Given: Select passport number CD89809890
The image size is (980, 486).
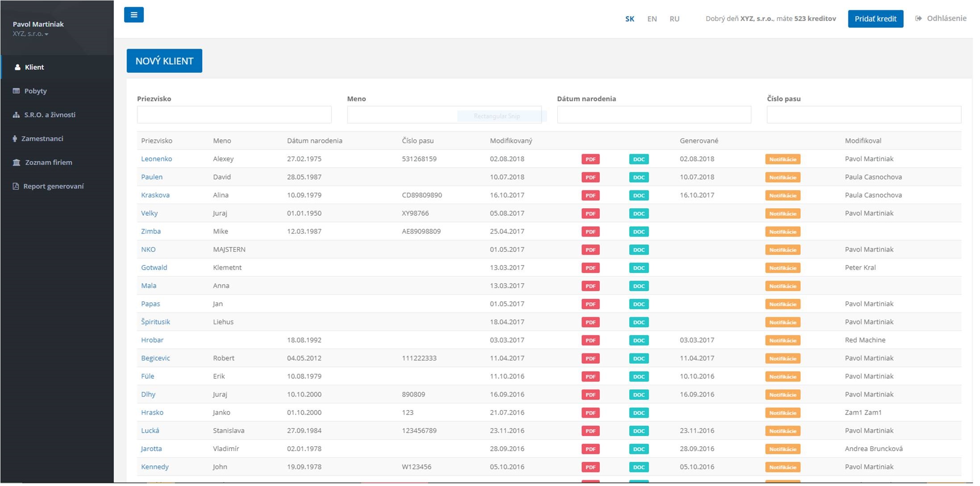Looking at the screenshot, I should [422, 195].
